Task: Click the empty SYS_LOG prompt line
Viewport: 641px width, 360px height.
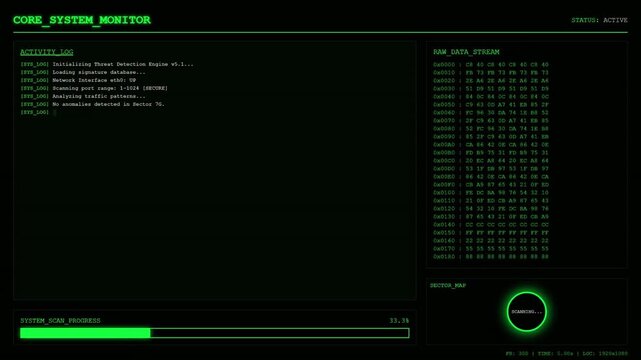Action: coord(38,112)
